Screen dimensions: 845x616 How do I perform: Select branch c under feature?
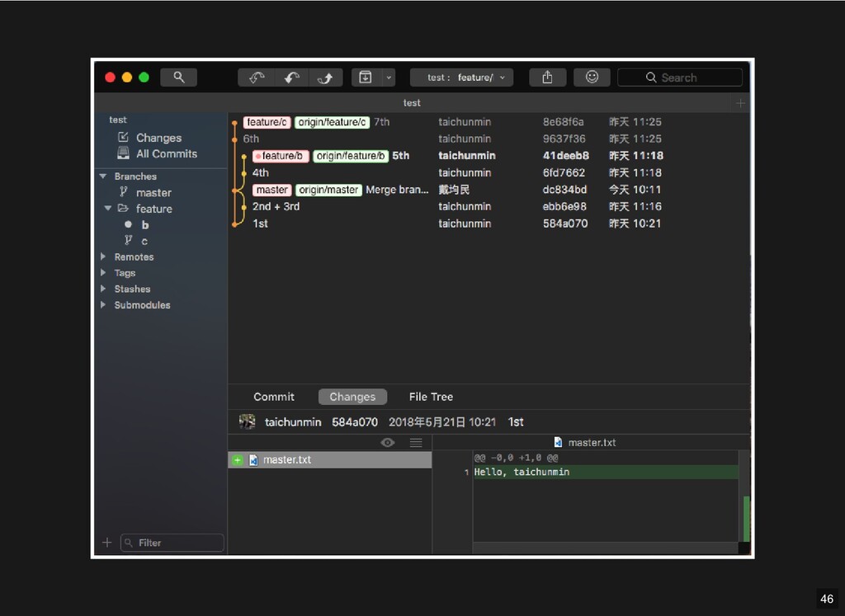pyautogui.click(x=144, y=241)
